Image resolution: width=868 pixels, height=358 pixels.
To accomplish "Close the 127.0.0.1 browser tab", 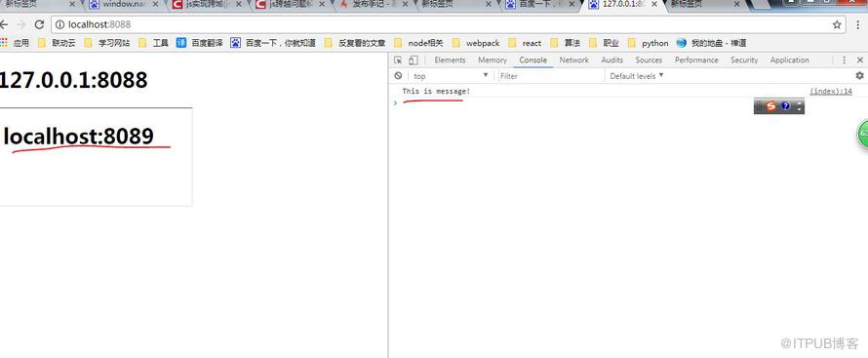I will point(654,5).
